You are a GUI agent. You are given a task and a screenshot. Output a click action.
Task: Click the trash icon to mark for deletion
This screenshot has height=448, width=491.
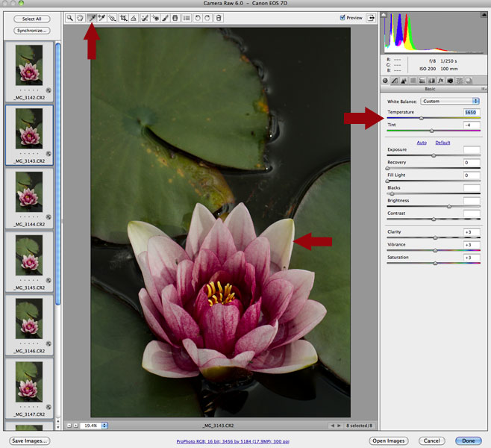219,18
